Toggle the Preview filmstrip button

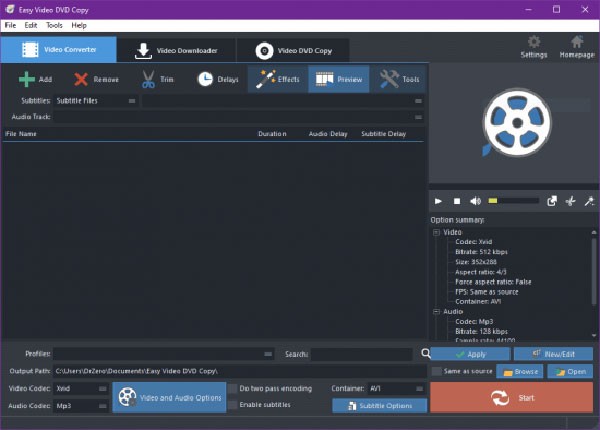(x=339, y=79)
